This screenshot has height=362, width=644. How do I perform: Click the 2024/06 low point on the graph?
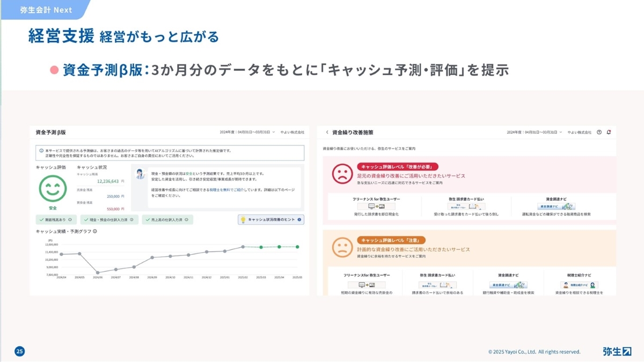[97, 272]
